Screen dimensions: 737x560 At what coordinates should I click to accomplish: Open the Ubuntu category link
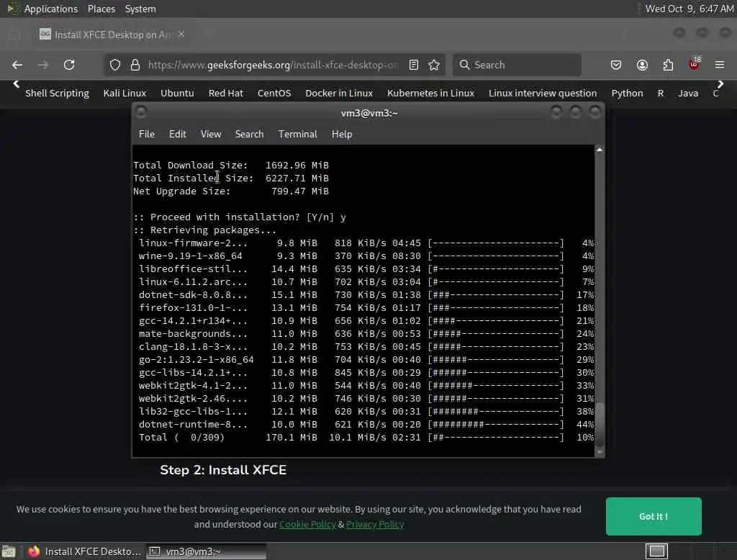(177, 93)
